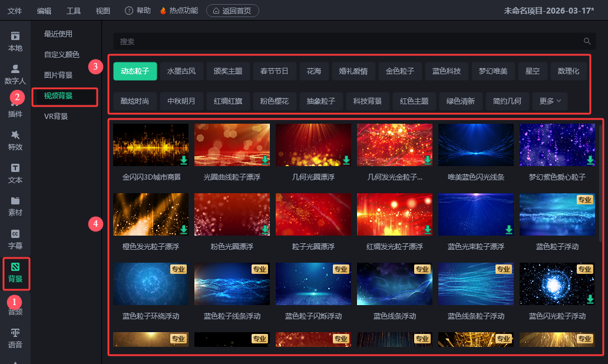Download the 金闪闪3D城市商圈 background
Viewport: 608px width, 364px height.
coord(184,160)
